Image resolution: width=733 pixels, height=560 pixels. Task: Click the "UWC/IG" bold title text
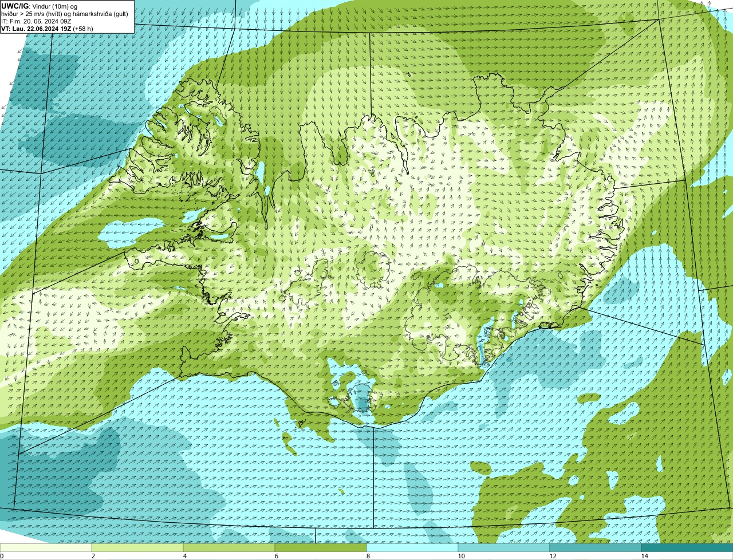pos(15,6)
